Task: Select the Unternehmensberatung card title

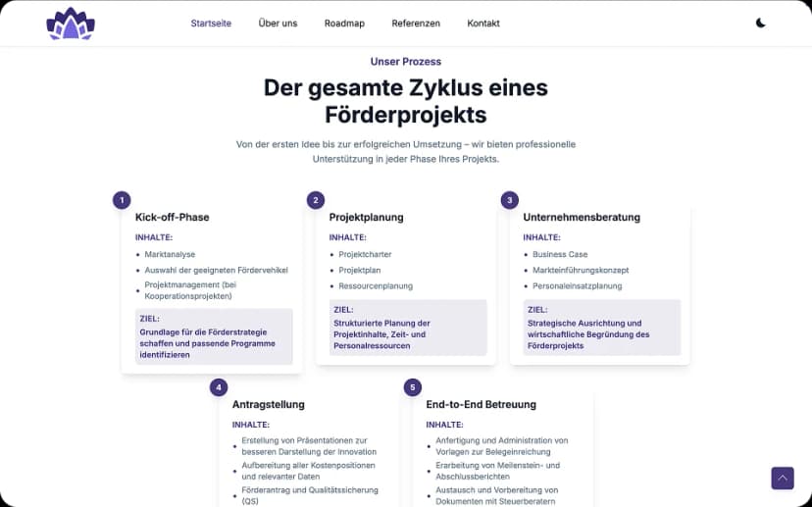Action: tap(582, 217)
